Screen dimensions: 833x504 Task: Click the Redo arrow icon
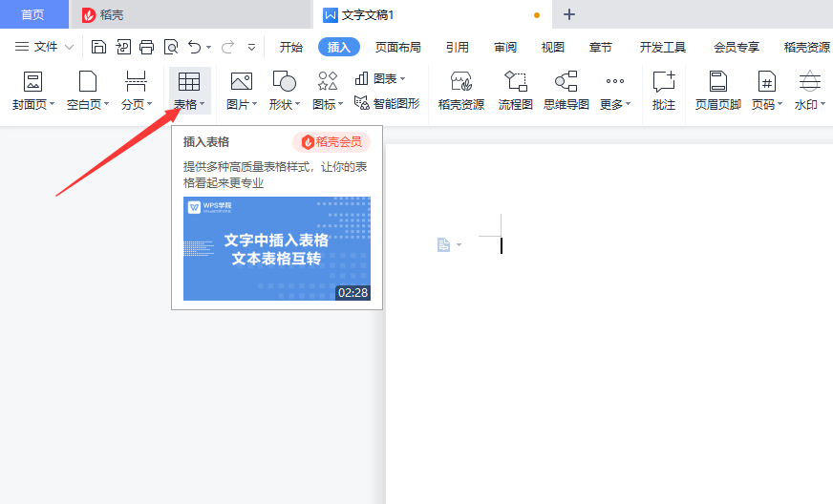pyautogui.click(x=227, y=47)
